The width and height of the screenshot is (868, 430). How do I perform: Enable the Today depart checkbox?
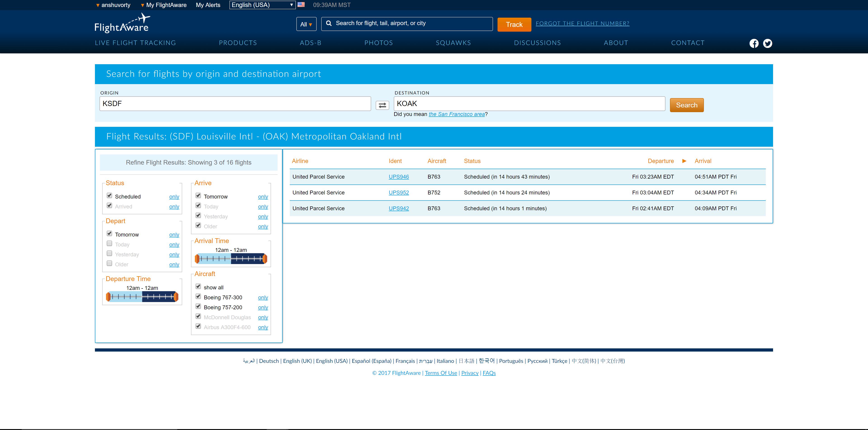point(109,244)
